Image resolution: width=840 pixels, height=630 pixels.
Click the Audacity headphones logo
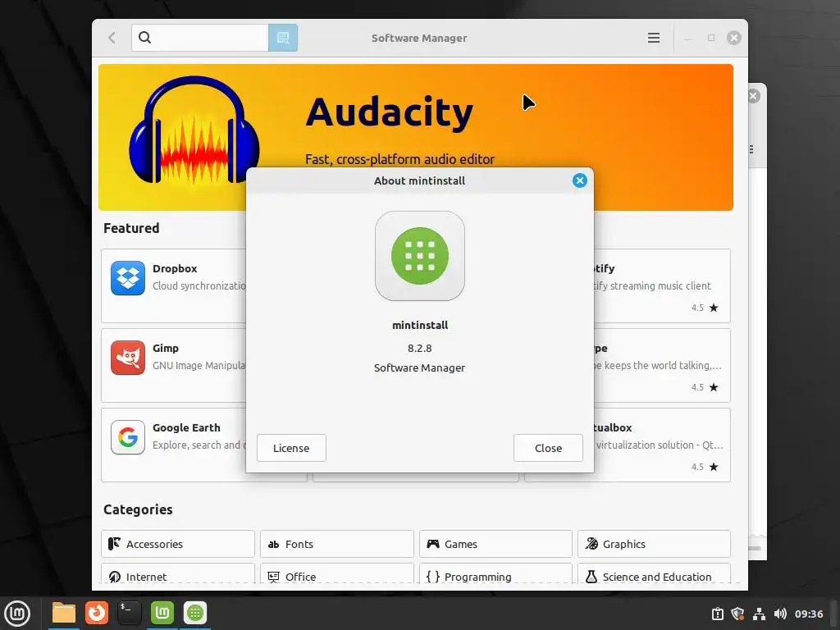coord(194,130)
